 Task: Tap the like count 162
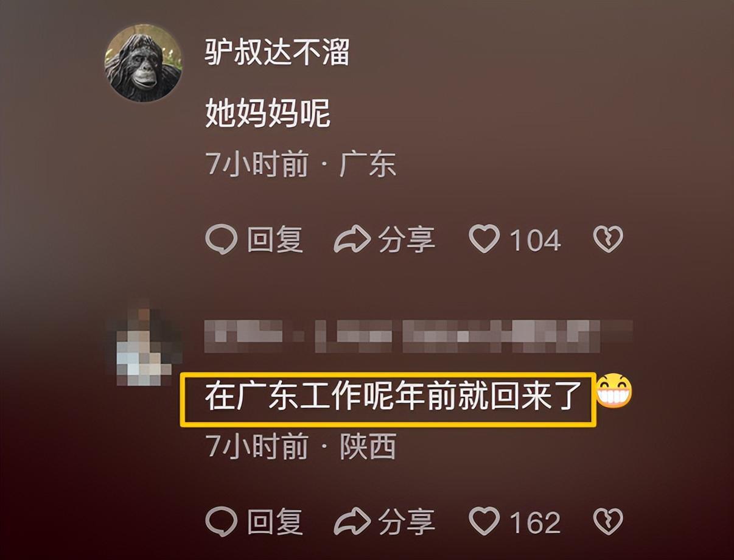point(535,522)
